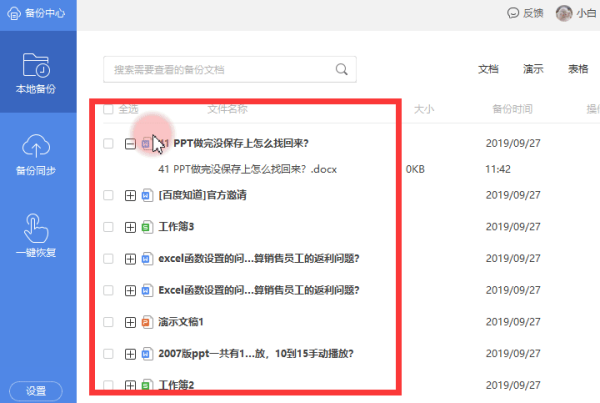600x403 pixels.
Task: Check the box for 工作簿3
Action: 108,227
